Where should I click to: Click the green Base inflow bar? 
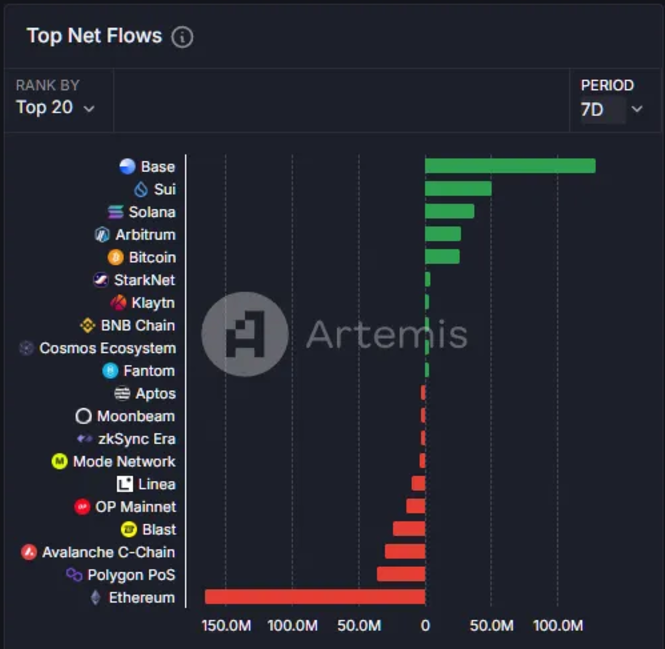click(510, 166)
